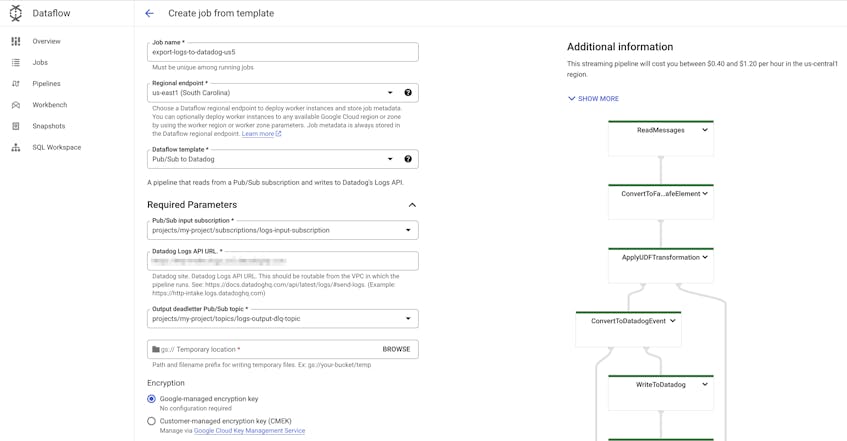This screenshot has width=847, height=441.
Task: Select Google-managed encryption key option
Action: [x=151, y=399]
